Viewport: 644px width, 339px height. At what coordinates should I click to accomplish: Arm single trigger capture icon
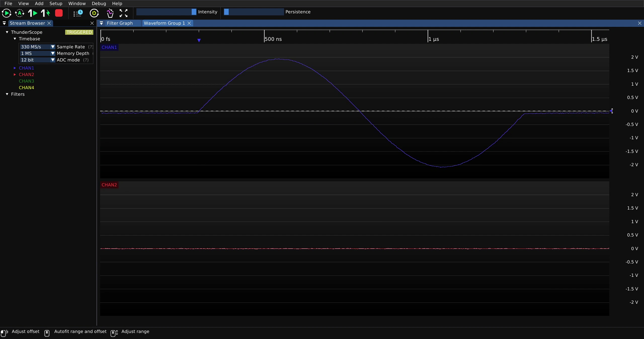(33, 13)
